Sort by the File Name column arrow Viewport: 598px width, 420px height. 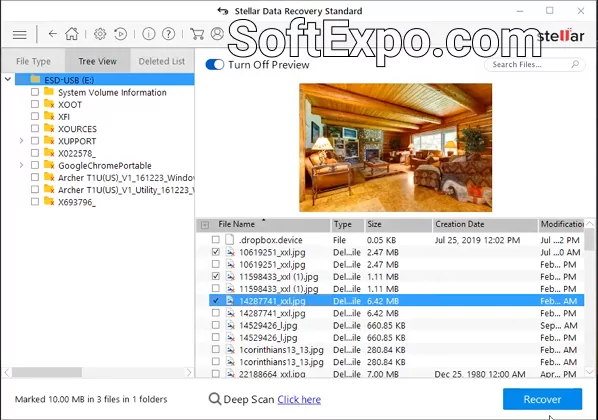click(x=264, y=220)
